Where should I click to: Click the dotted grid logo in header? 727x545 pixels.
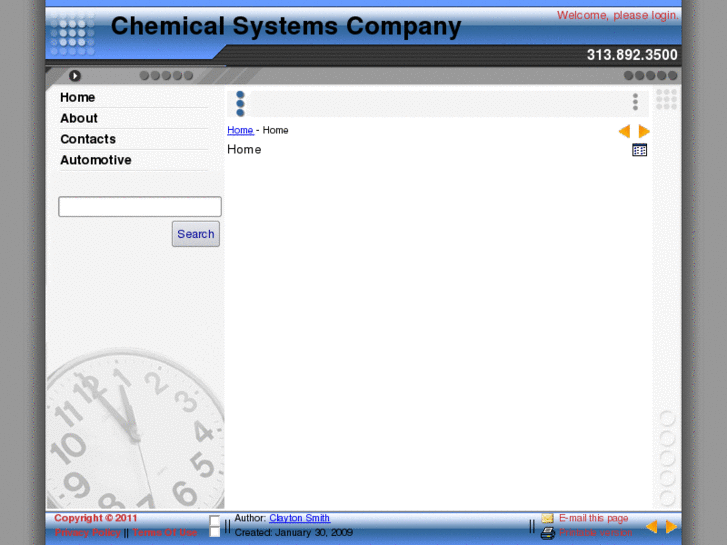click(73, 33)
